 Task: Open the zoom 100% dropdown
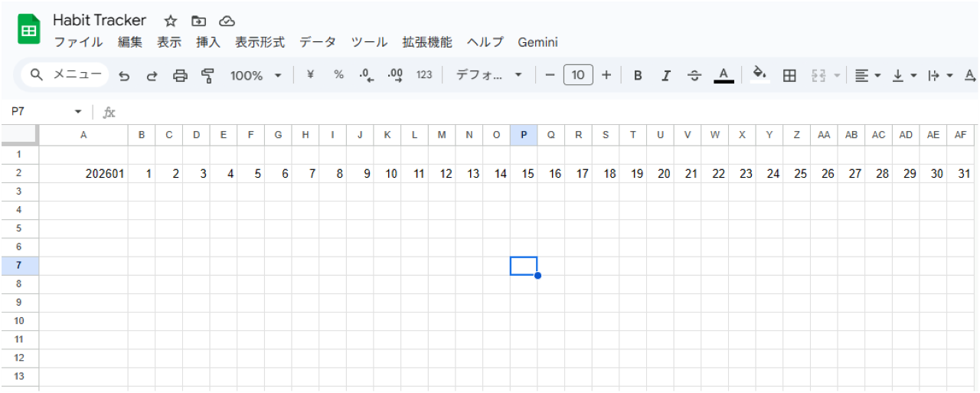[256, 75]
